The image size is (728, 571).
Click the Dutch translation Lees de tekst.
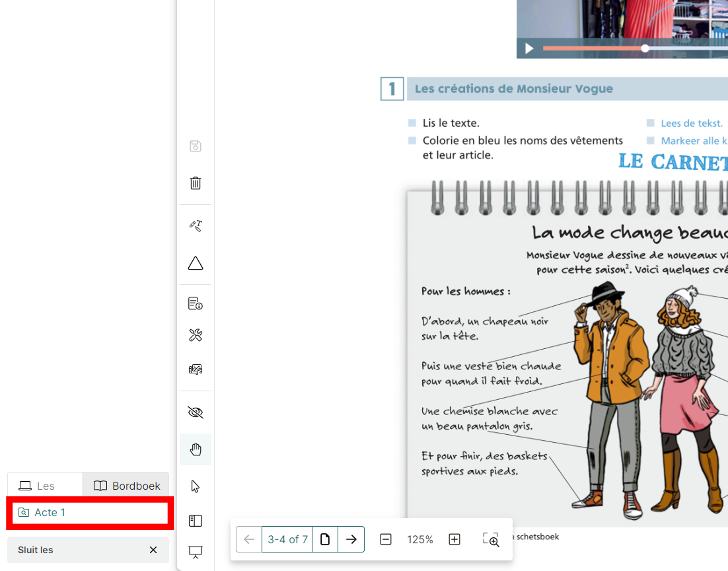pos(692,123)
